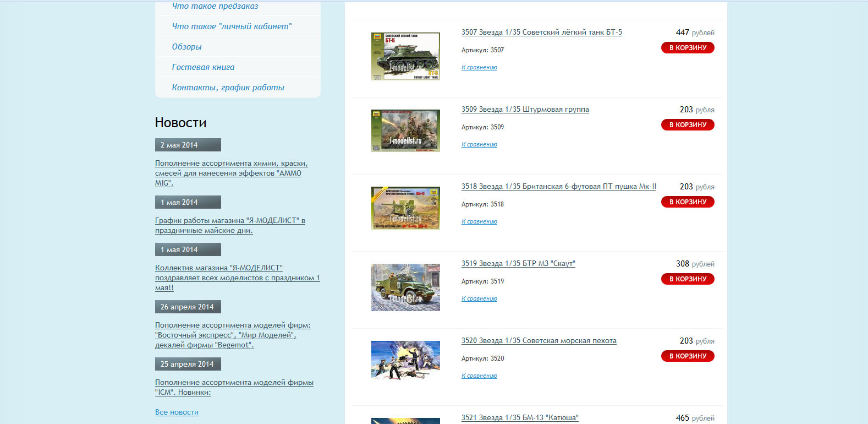
Task: Click 'Артикул: 3519' text
Action: point(482,281)
